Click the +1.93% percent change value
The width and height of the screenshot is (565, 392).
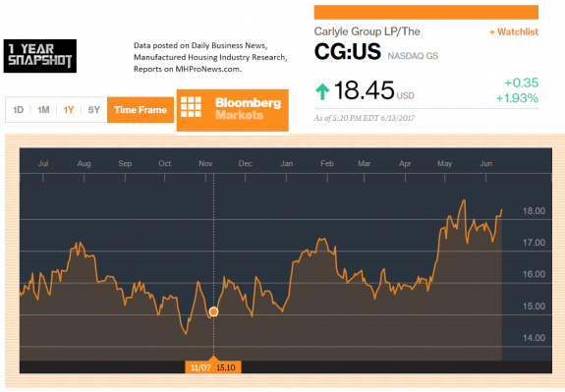click(517, 98)
